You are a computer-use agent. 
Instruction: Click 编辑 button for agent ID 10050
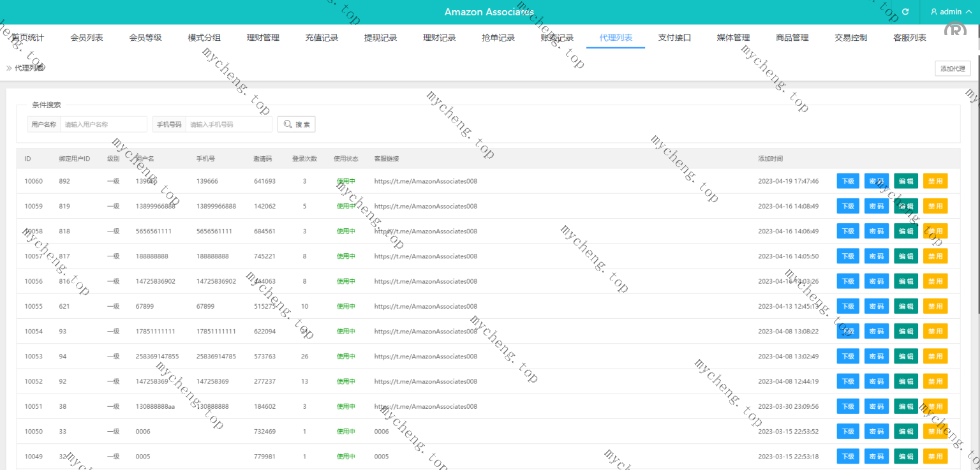(906, 432)
